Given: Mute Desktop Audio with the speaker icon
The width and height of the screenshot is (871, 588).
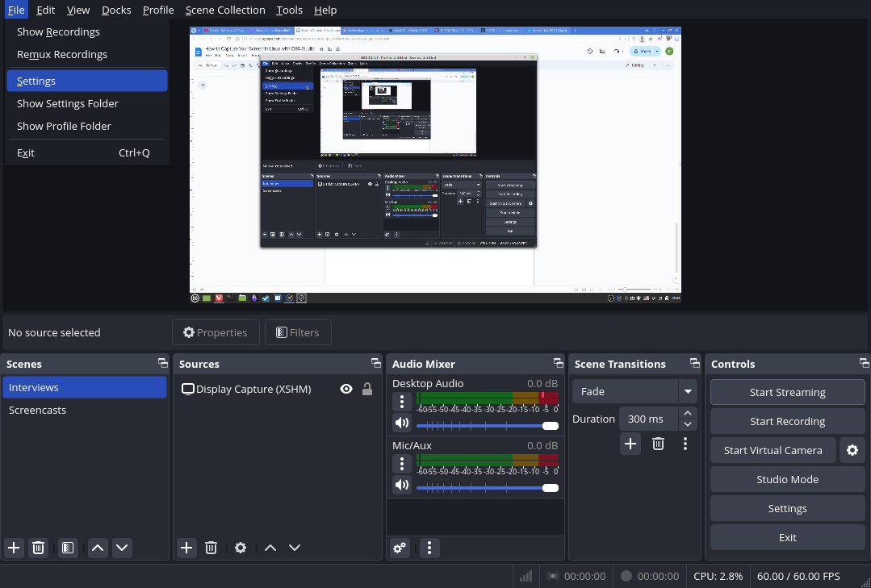Looking at the screenshot, I should (x=401, y=423).
